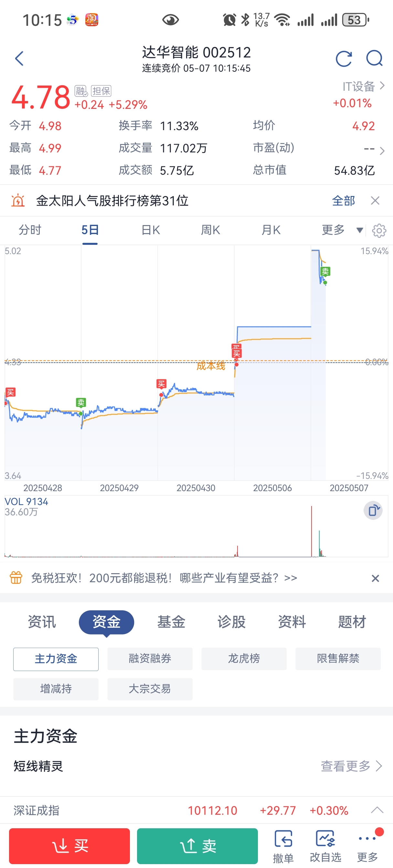The width and height of the screenshot is (393, 868).
Task: Tap the green 卖 marker on 20250507
Action: pos(325,272)
